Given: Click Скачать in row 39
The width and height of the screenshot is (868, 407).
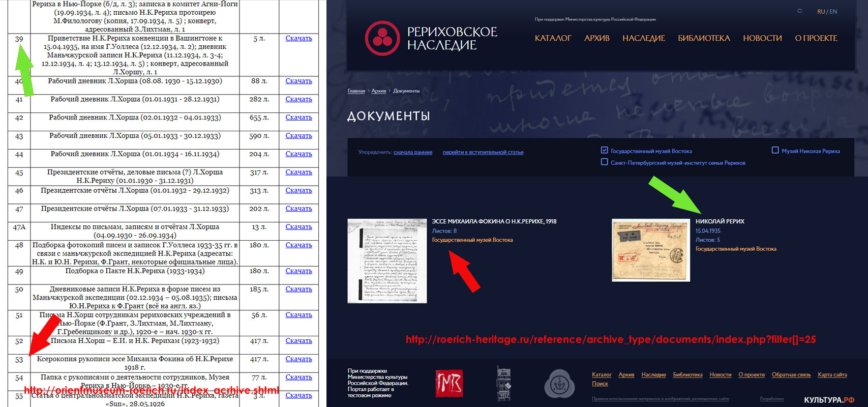Looking at the screenshot, I should click(x=298, y=38).
